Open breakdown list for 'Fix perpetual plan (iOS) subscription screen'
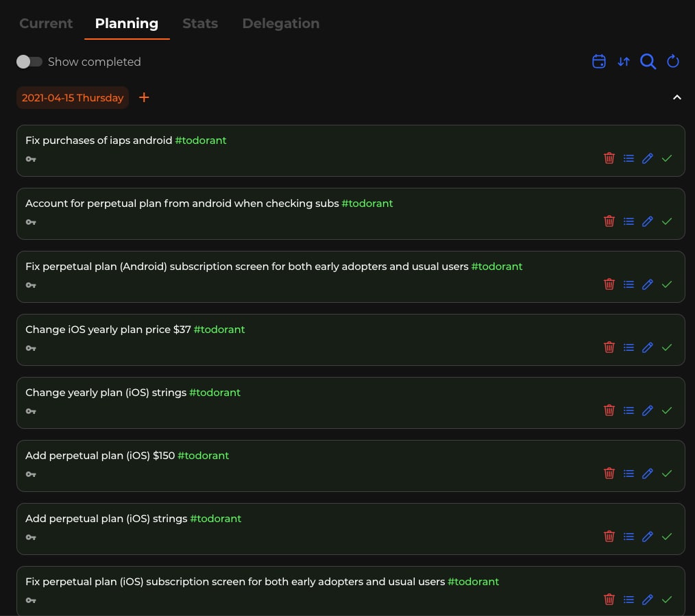 [629, 600]
